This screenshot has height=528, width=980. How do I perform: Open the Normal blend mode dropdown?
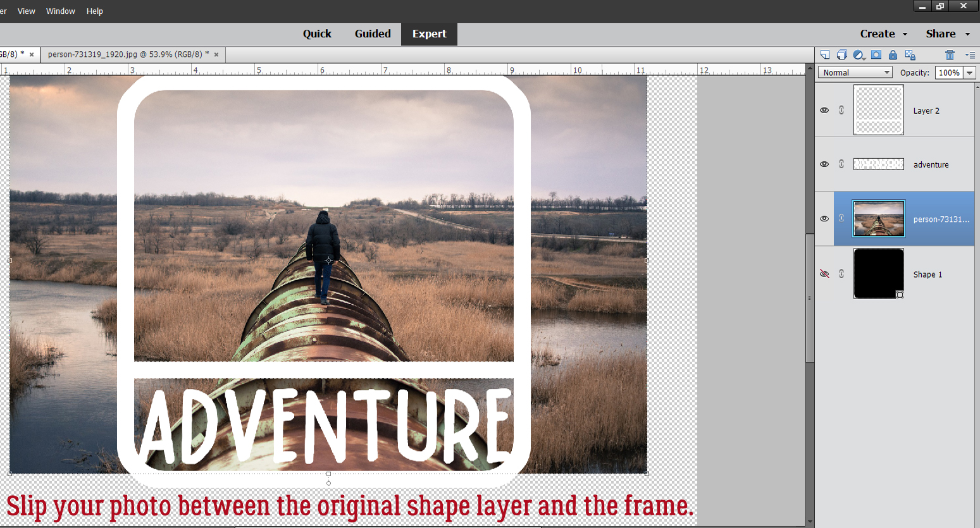pyautogui.click(x=855, y=73)
